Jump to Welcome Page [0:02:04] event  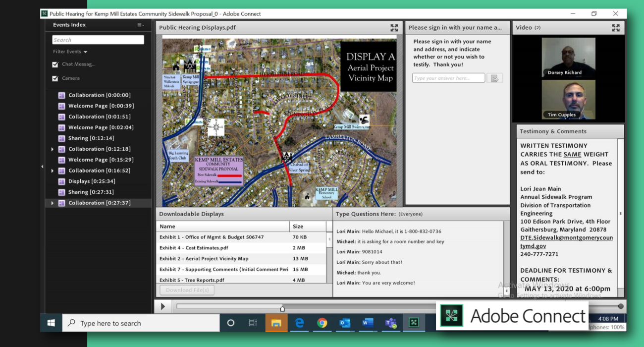pyautogui.click(x=101, y=127)
